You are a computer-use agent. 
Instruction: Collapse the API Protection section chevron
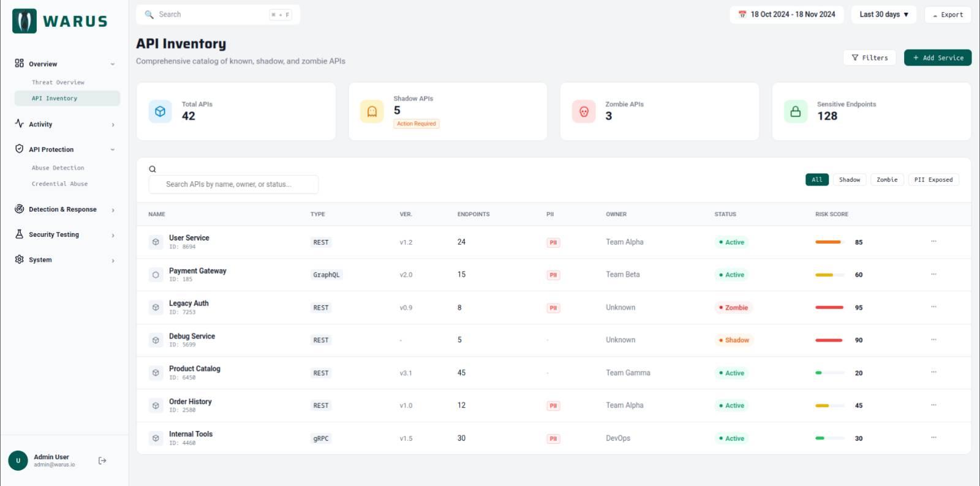click(x=113, y=149)
